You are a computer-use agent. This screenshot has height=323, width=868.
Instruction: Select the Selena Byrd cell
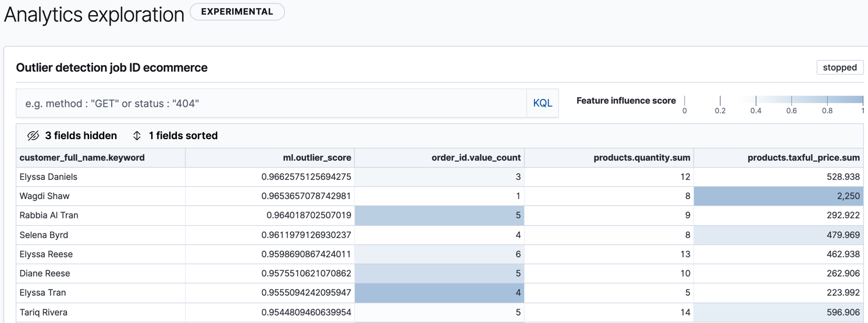(101, 235)
